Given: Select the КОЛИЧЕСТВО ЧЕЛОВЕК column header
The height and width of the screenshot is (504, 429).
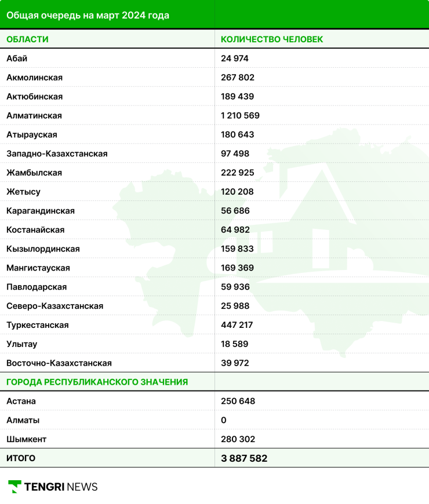Looking at the screenshot, I should pyautogui.click(x=272, y=39).
